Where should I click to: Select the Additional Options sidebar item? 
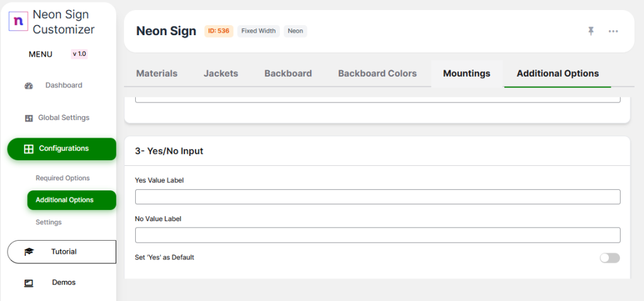(65, 200)
